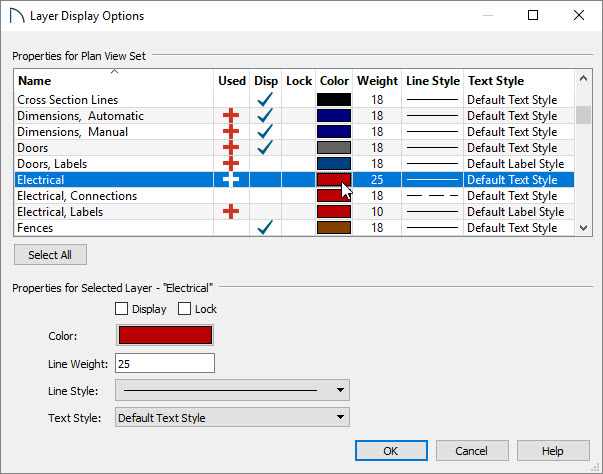Click the sort arrow above the Name column

coord(114,72)
